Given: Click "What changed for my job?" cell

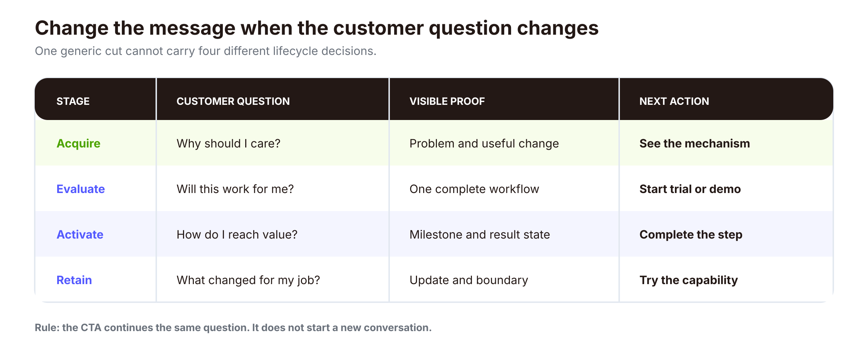Looking at the screenshot, I should tap(248, 280).
